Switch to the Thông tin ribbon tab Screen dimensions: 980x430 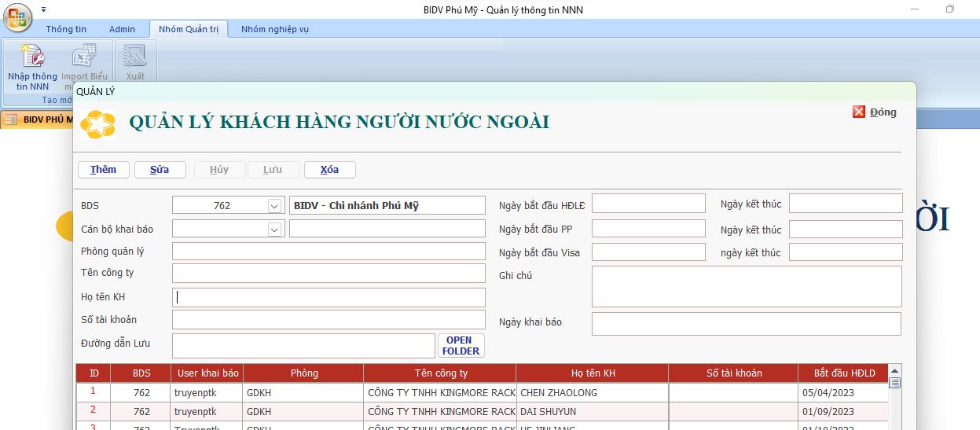coord(66,29)
